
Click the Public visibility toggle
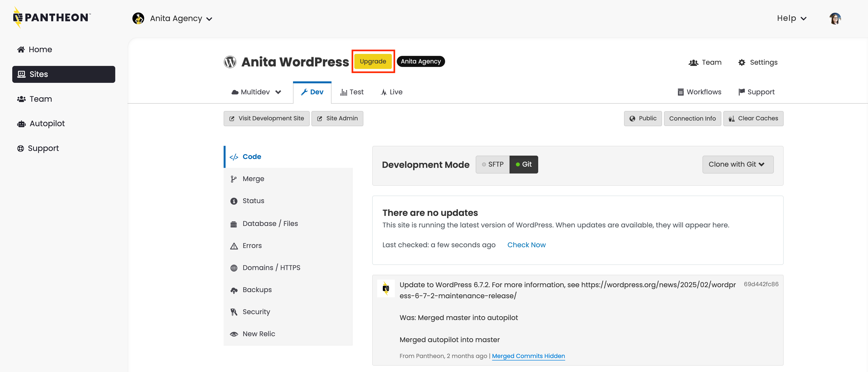click(643, 118)
